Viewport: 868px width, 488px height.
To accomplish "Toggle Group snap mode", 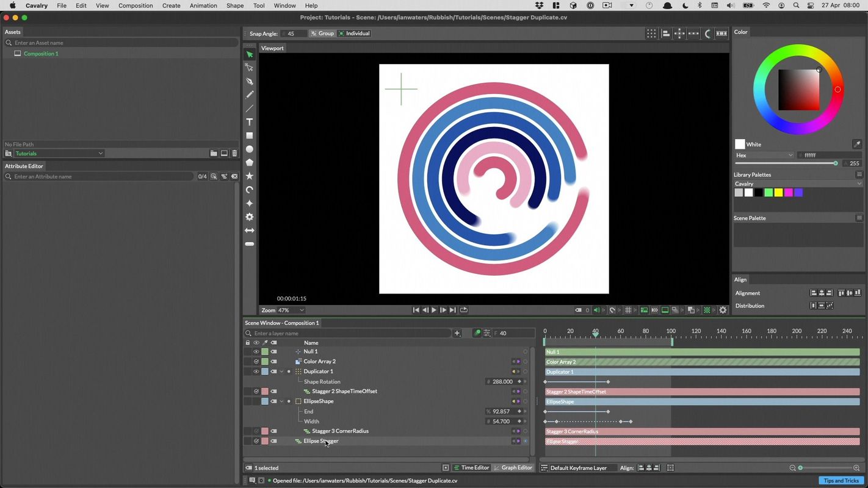I will 322,34.
